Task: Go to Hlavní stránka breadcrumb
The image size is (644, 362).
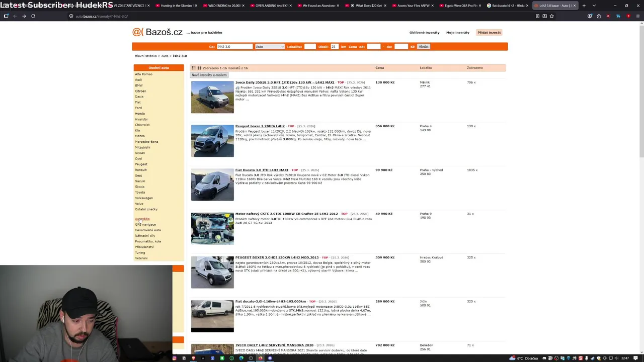Action: click(x=145, y=56)
